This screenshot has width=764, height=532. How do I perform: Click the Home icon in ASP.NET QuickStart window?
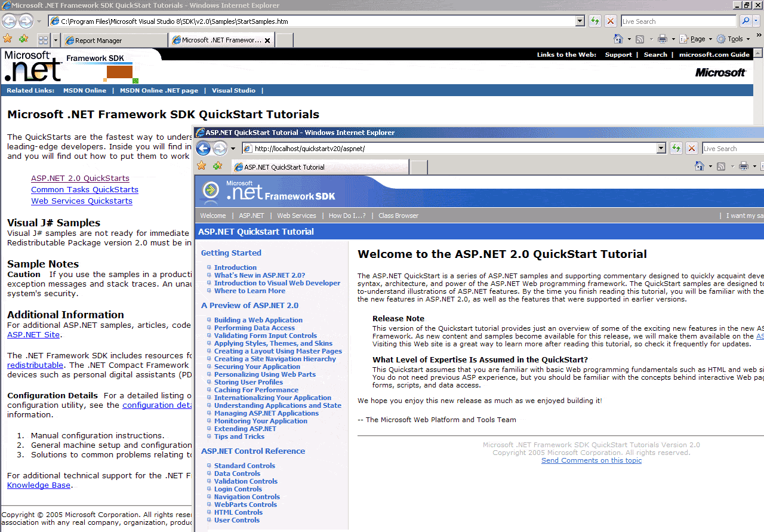(x=700, y=166)
